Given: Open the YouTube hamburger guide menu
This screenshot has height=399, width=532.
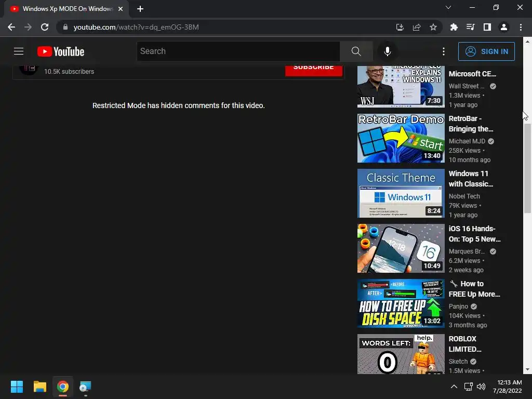Looking at the screenshot, I should click(x=19, y=51).
